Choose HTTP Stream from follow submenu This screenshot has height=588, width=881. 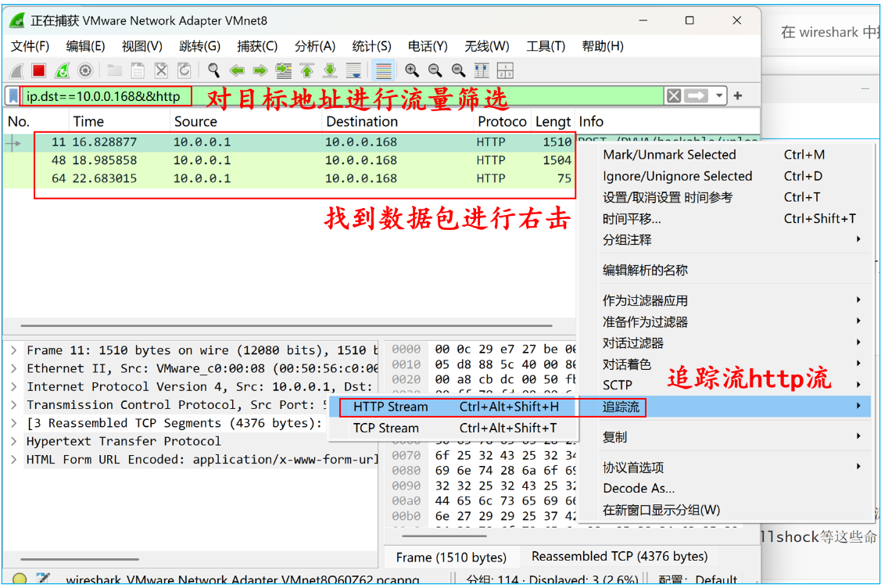tap(455, 407)
